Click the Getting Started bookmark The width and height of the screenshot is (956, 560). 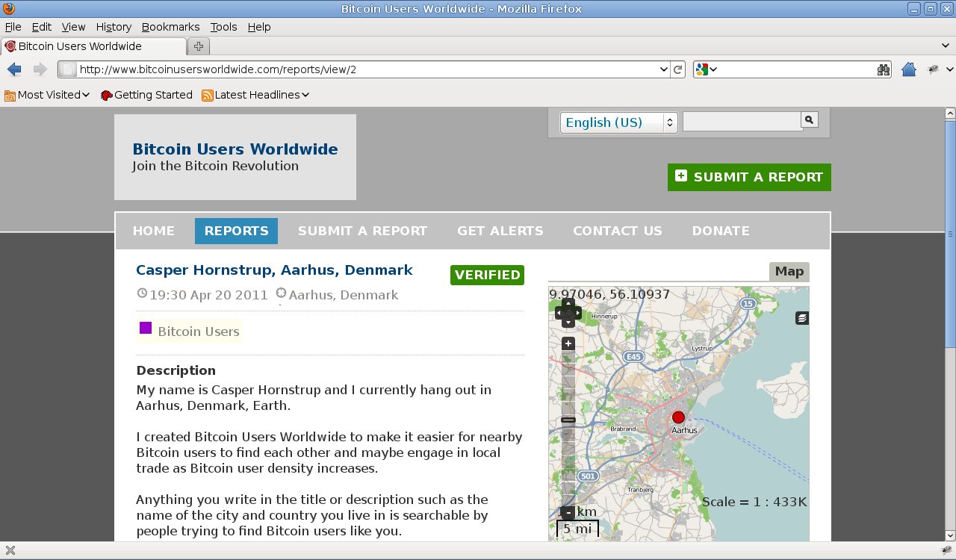146,95
